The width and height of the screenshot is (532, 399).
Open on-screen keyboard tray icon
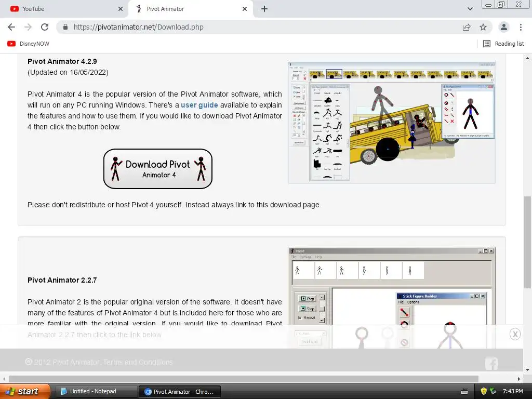click(x=465, y=392)
